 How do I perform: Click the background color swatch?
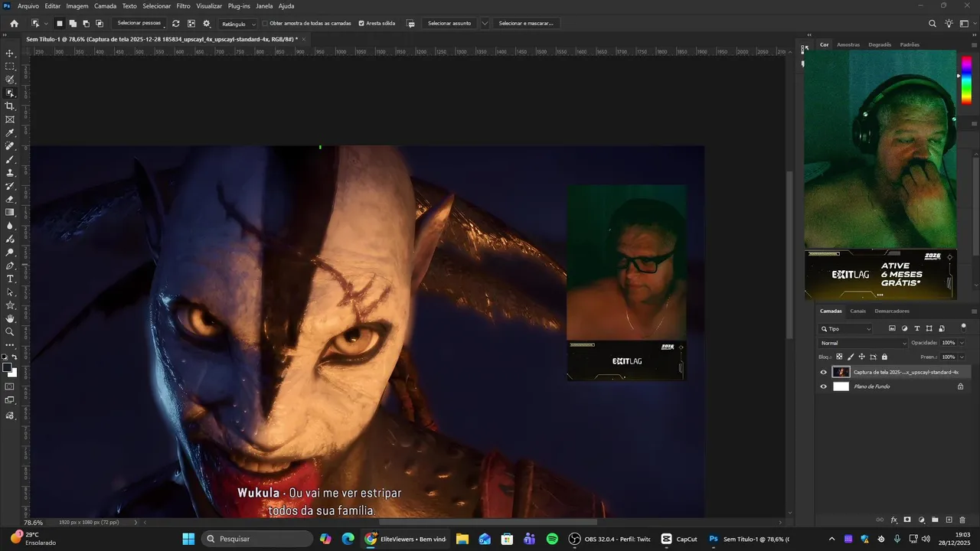point(13,373)
